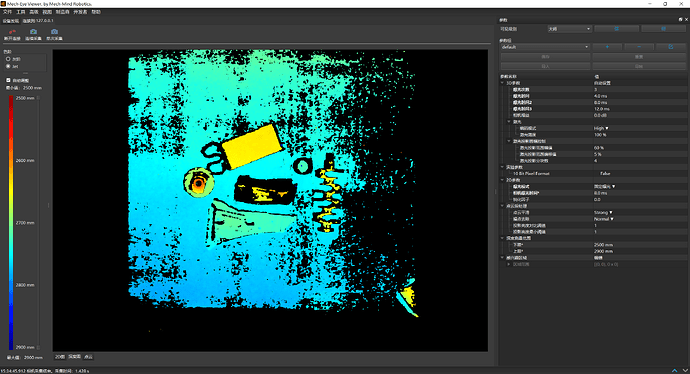Click the add parameter group plus icon
Screen dimensions: 690x374
pyautogui.click(x=607, y=47)
